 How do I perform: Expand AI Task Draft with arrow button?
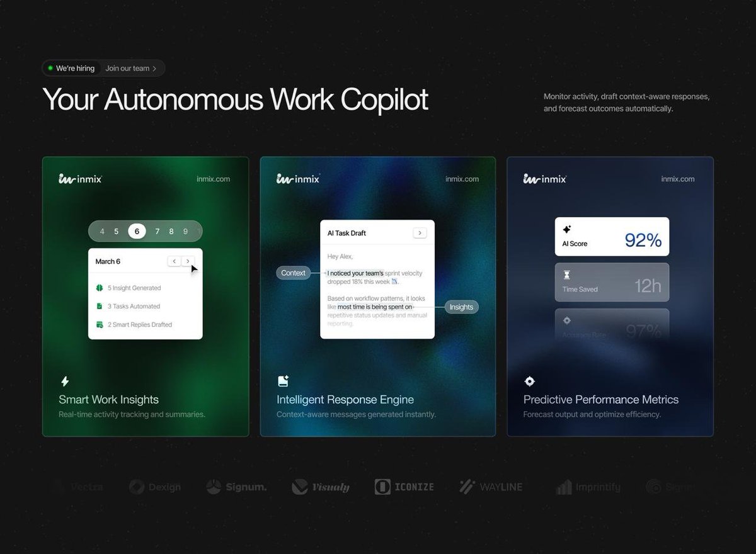(420, 233)
